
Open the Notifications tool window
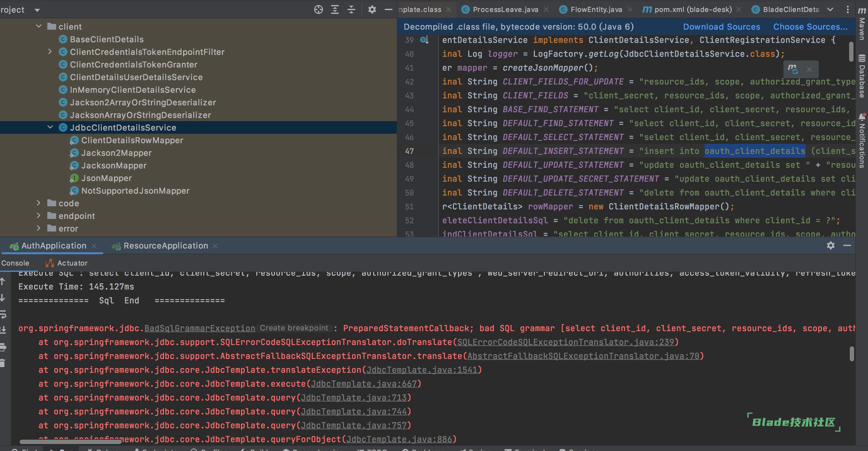click(862, 141)
